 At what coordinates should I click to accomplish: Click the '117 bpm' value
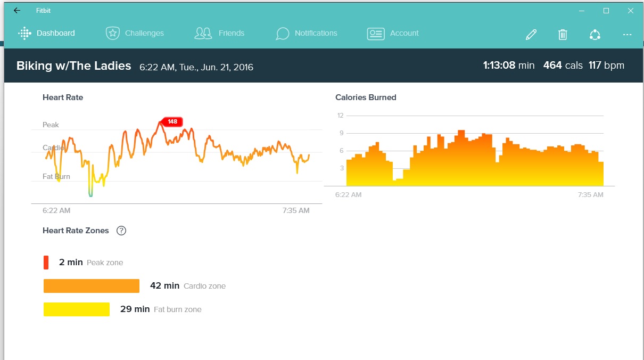click(x=606, y=66)
